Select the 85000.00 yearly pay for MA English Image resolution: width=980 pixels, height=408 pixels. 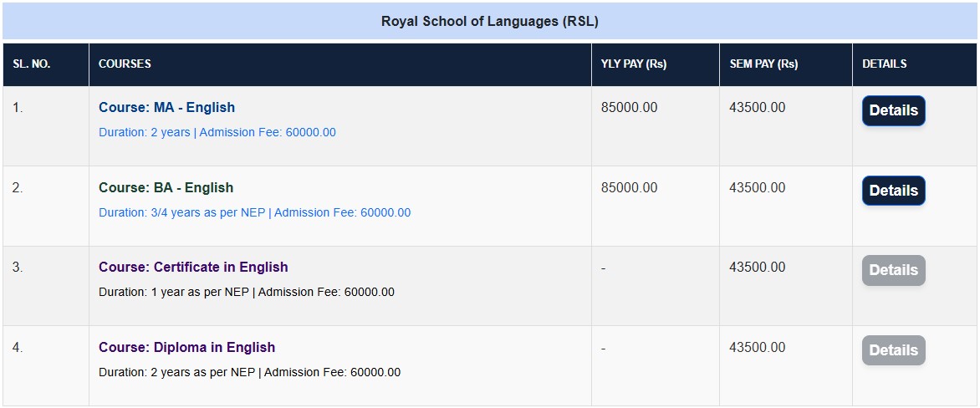click(x=629, y=107)
